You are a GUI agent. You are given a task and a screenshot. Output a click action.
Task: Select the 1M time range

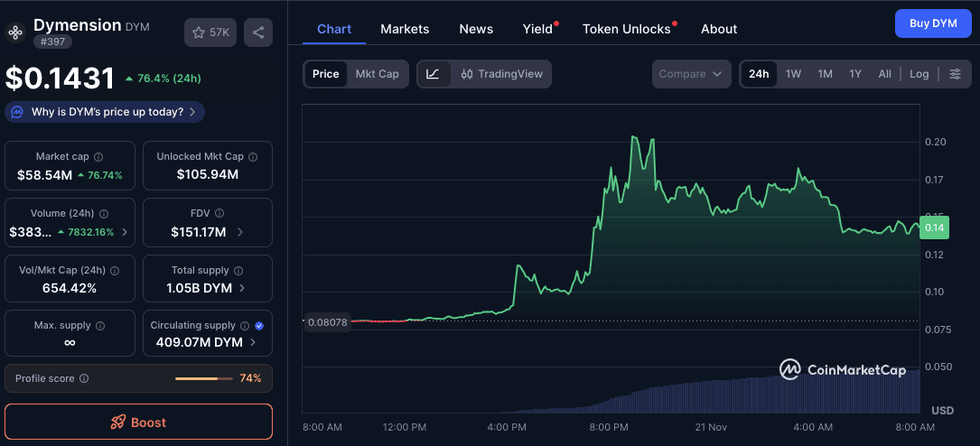click(825, 74)
